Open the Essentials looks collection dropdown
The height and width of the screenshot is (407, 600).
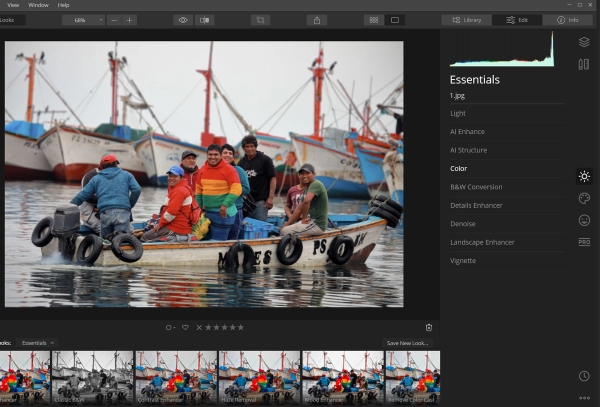click(37, 343)
